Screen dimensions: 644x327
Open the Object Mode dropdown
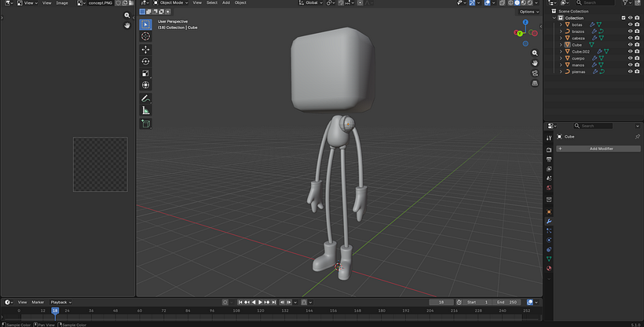170,3
